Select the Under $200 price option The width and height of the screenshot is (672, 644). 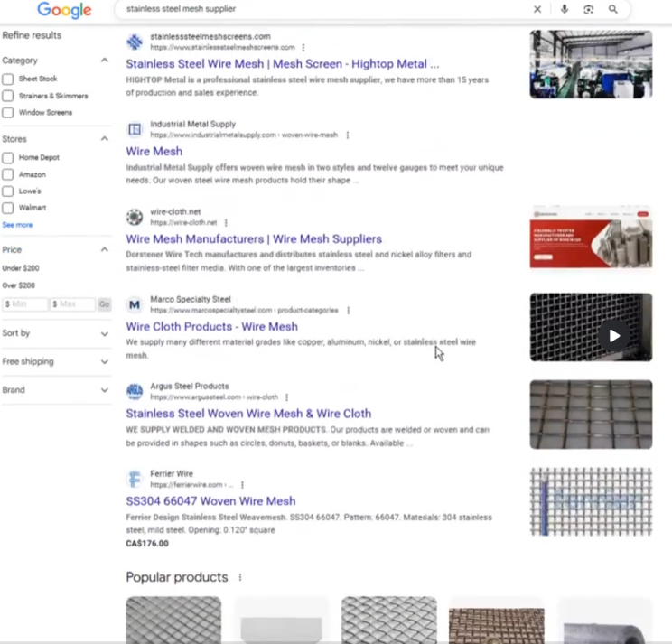tap(20, 268)
